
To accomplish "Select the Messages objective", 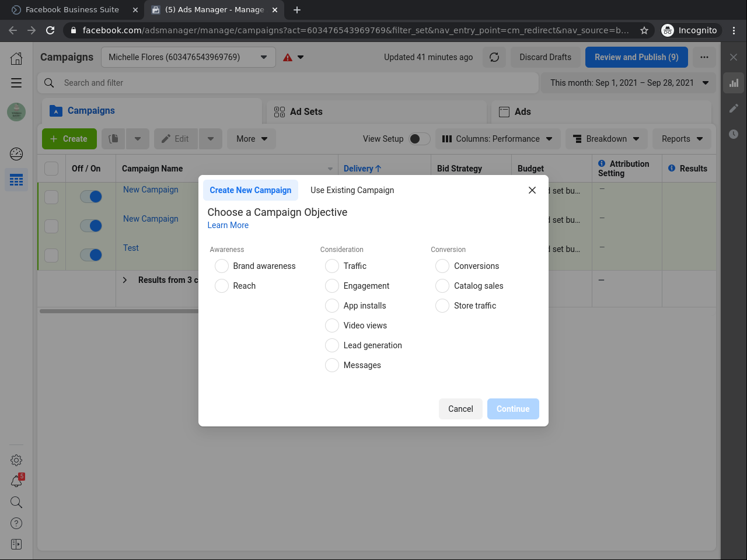I will click(332, 365).
